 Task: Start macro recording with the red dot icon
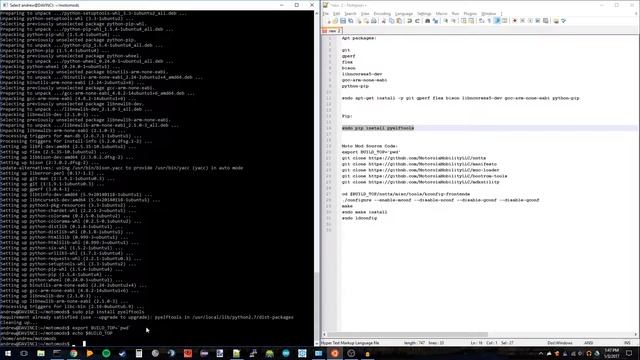[x=515, y=21]
